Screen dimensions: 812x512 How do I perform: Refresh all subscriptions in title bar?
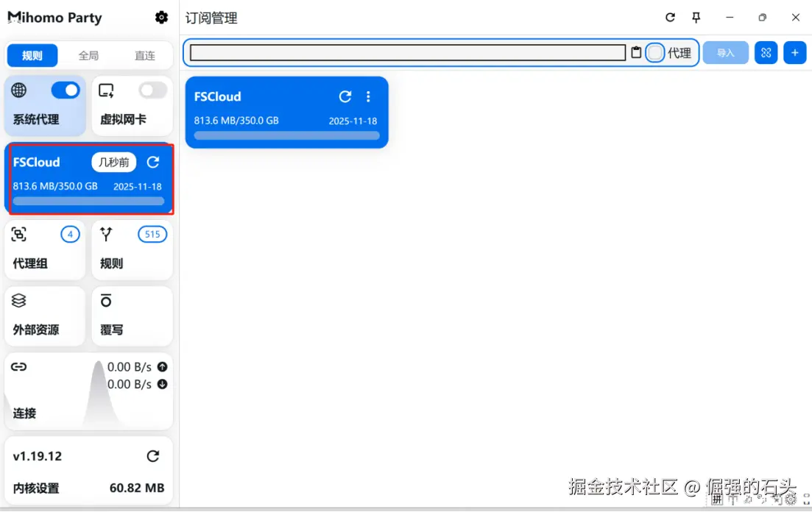[670, 18]
